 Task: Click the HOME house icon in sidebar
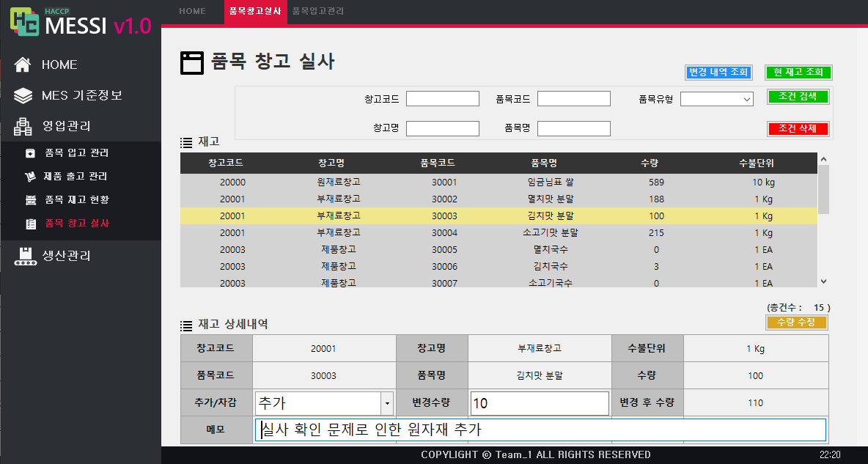click(x=21, y=65)
